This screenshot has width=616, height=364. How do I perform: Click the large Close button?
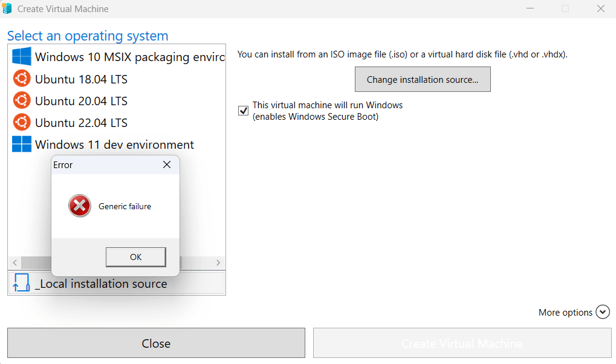(156, 343)
